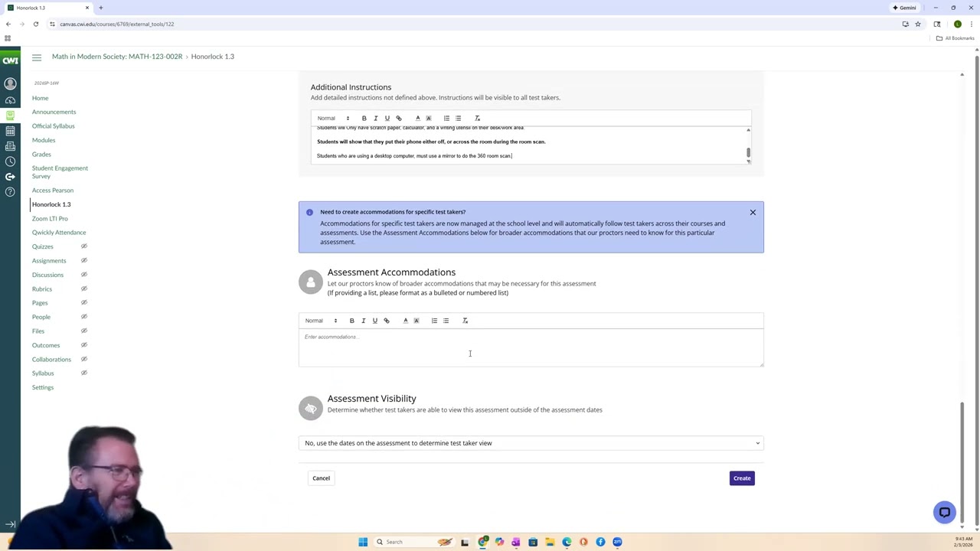
Task: Open Assessment Visibility dropdown
Action: (x=531, y=443)
